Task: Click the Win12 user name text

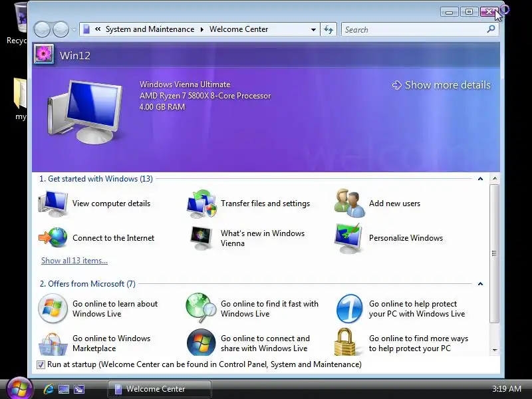Action: [75, 56]
